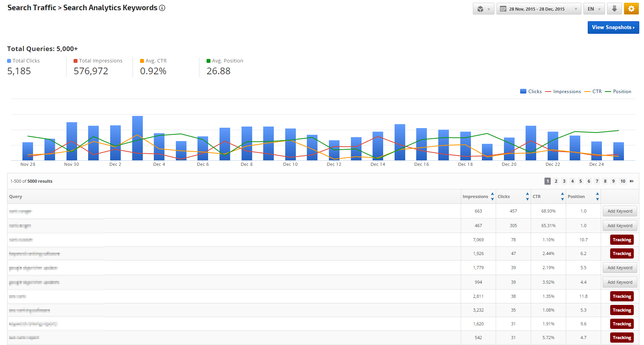The height and width of the screenshot is (345, 644).
Task: Click the cube icon dropdown
Action: pos(483,9)
